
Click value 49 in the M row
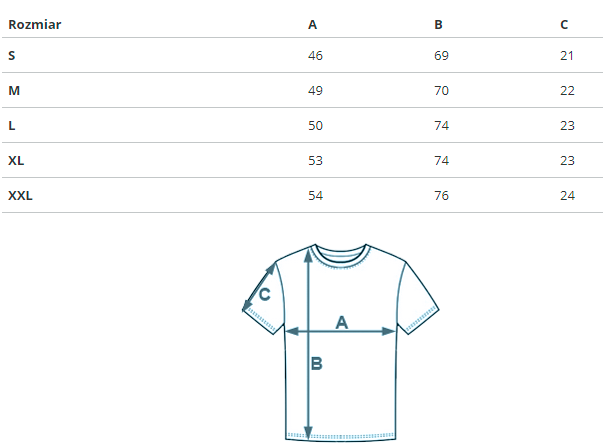click(x=316, y=90)
